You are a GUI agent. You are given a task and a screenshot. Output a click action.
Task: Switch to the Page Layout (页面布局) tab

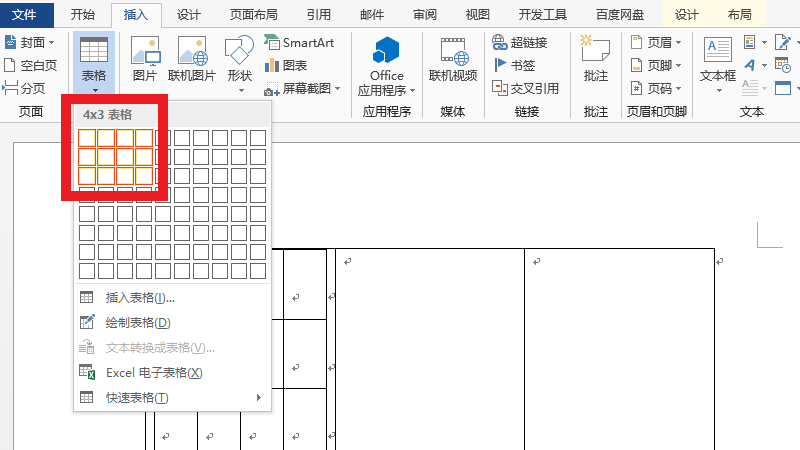pyautogui.click(x=254, y=14)
